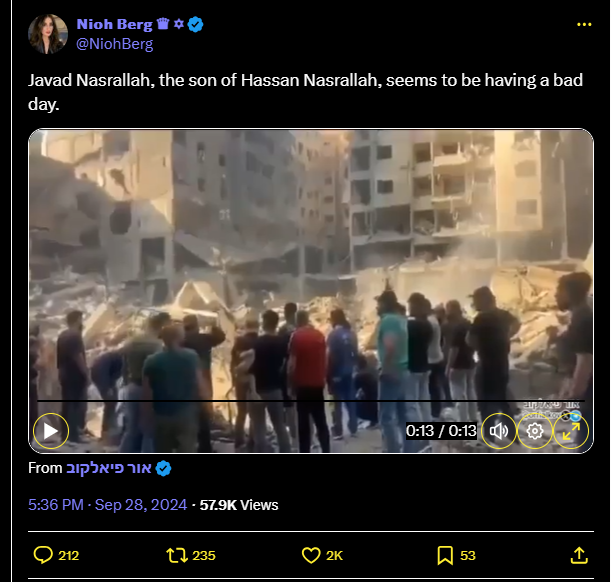Click the blue verified badge beside Nioh Berg
Screen dimensions: 611x582
click(195, 25)
